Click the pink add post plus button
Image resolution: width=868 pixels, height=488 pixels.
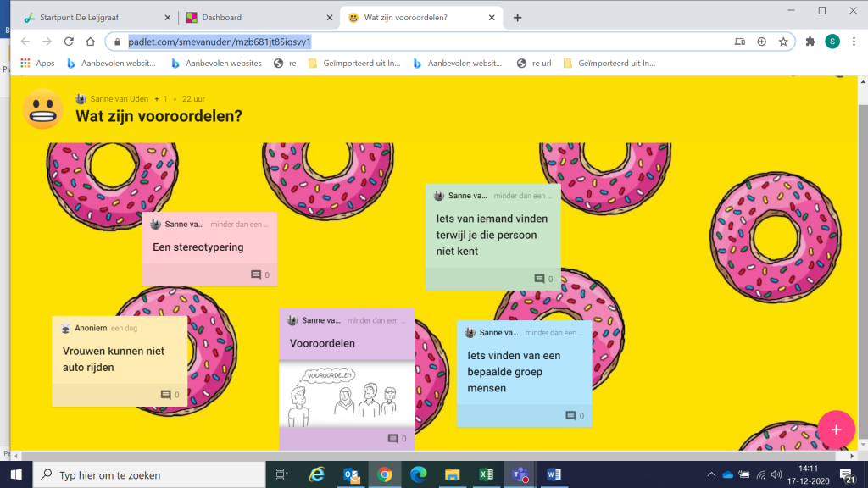tap(836, 430)
